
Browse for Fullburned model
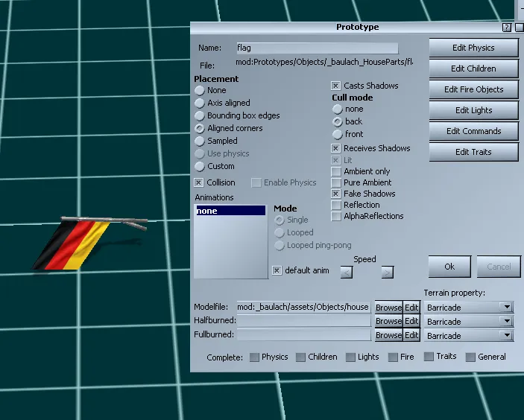388,335
